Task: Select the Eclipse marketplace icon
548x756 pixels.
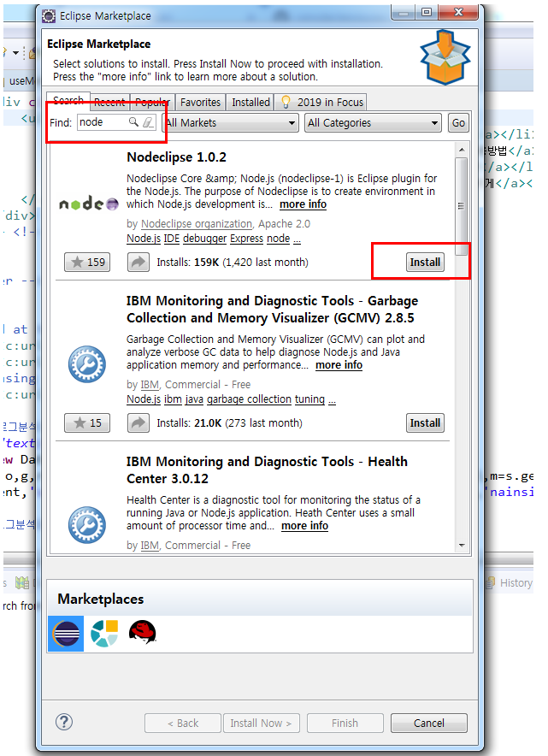Action: coord(66,634)
